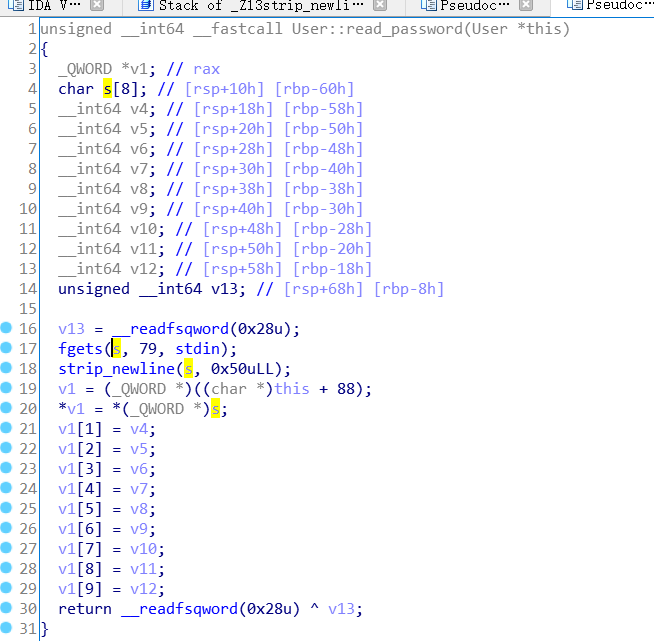This screenshot has height=641, width=654.
Task: Set breakpoint at line 26 marker
Action: coord(6,528)
